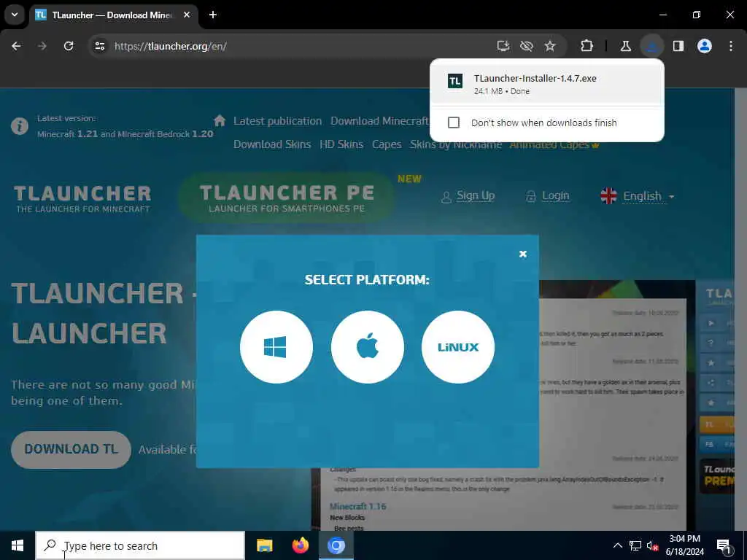The image size is (747, 560).
Task: Expand the tab search dropdown arrow
Action: point(15,15)
